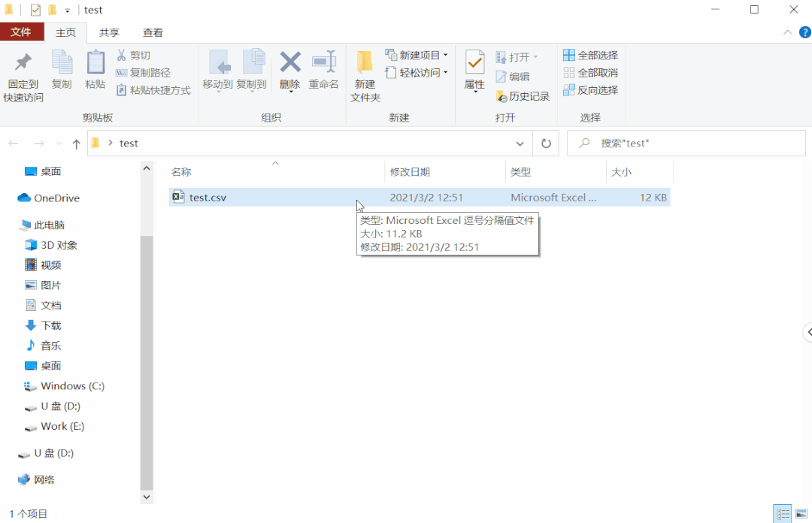
Task: Click the Edit (编辑) ribbon button
Action: pyautogui.click(x=513, y=77)
